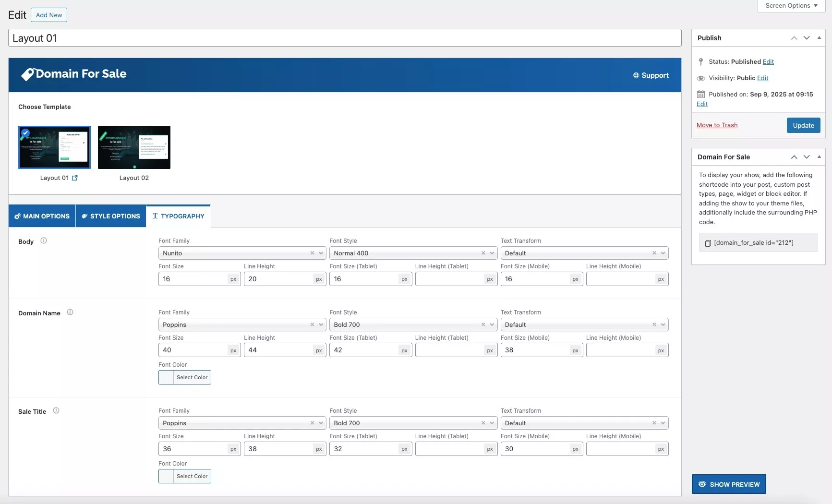Click the Move to Trash link
Image resolution: width=832 pixels, height=504 pixels.
click(717, 125)
